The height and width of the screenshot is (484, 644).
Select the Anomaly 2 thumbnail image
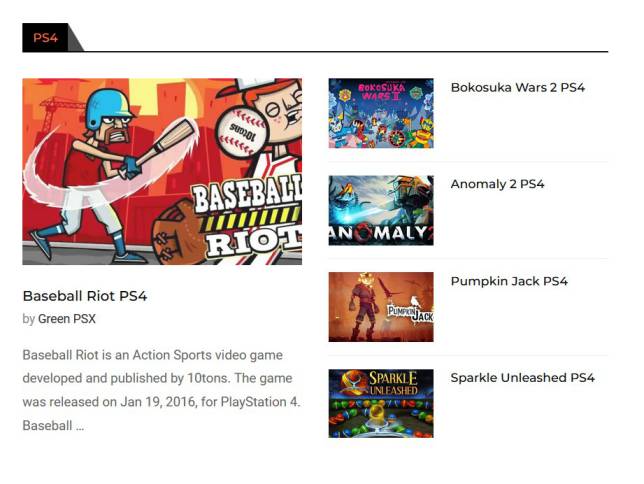381,210
